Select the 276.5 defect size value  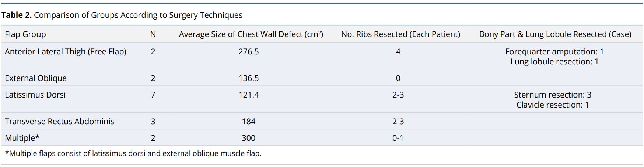249,52
